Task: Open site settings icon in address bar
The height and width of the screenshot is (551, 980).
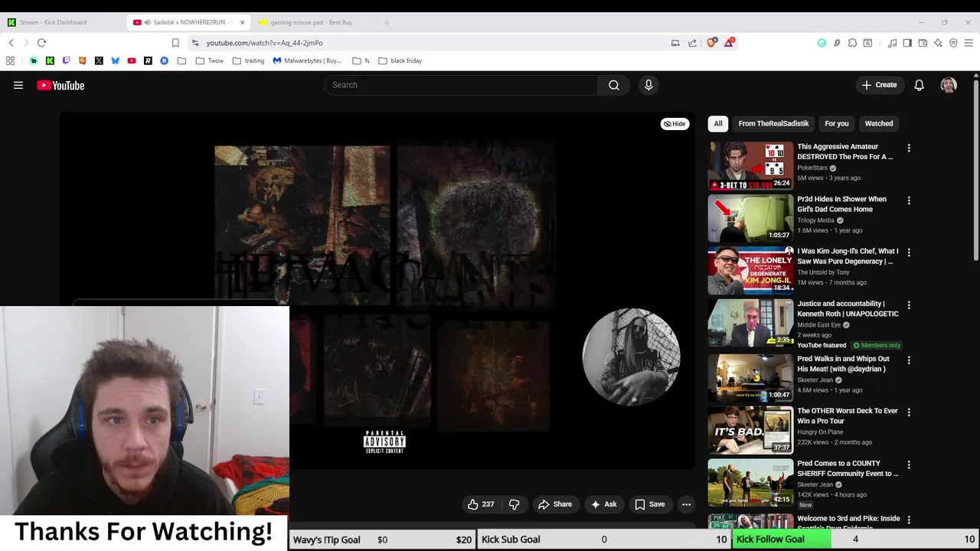Action: (195, 43)
